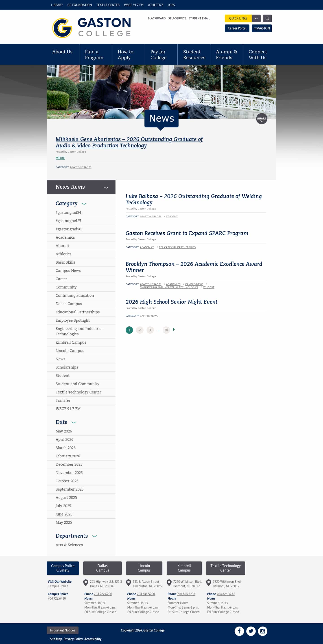Open Alumni & Friends menu
The image size is (323, 644).
tap(227, 55)
